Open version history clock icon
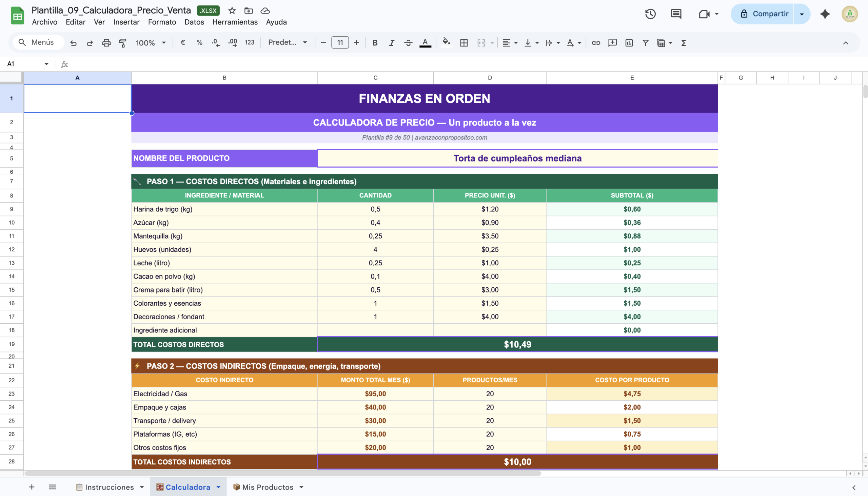This screenshot has height=496, width=868. pyautogui.click(x=650, y=14)
